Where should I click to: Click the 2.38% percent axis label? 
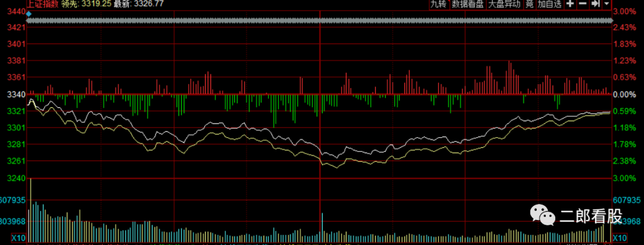(x=624, y=161)
